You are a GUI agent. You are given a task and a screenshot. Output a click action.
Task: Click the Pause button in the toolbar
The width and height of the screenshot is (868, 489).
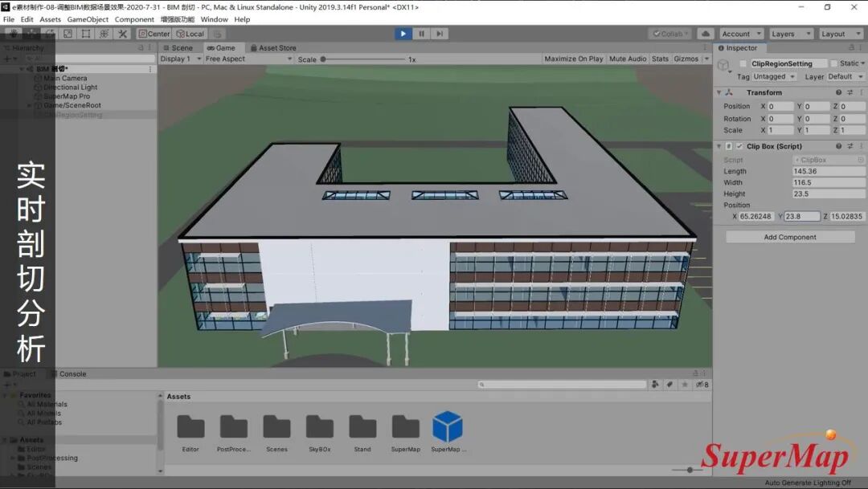point(421,34)
